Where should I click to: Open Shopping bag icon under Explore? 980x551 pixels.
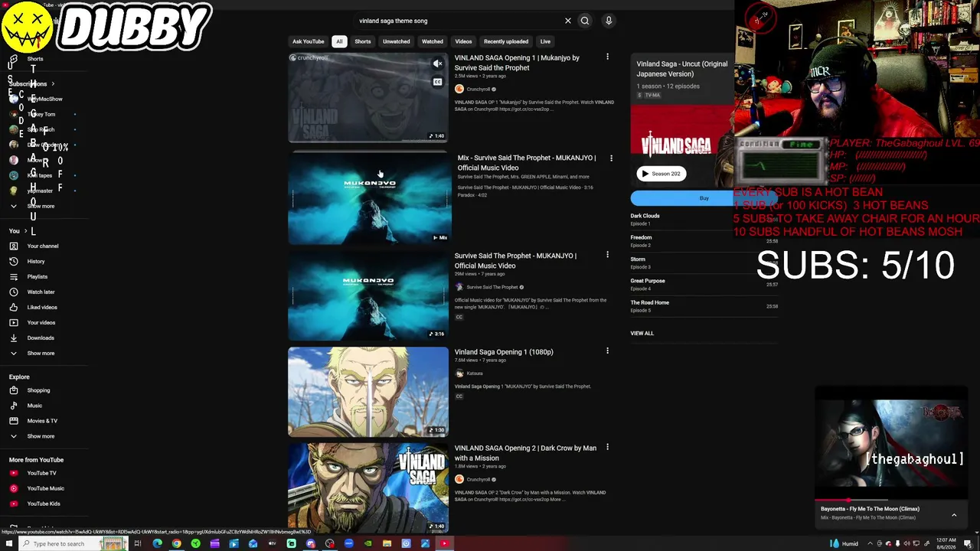[x=13, y=390]
